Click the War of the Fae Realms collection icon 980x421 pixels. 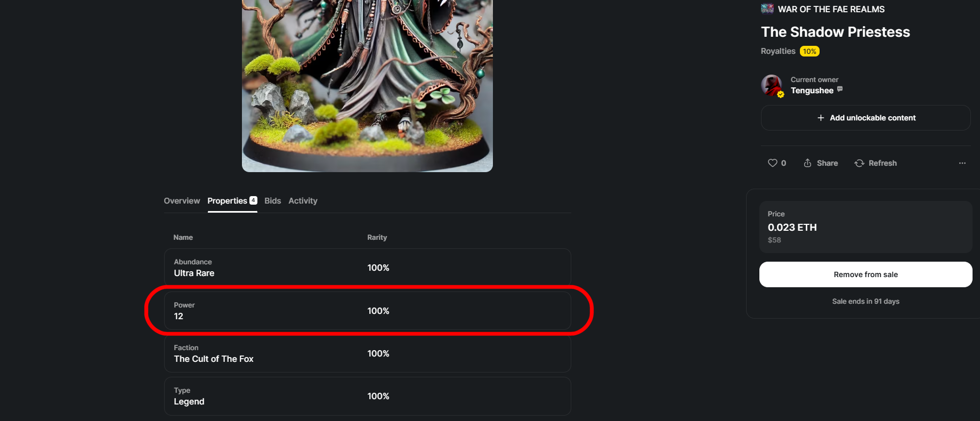[767, 9]
